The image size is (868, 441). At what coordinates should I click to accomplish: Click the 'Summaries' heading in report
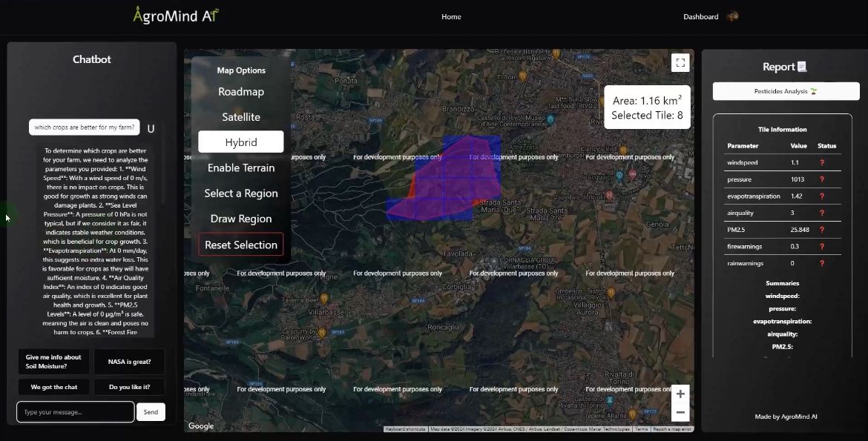tap(782, 283)
